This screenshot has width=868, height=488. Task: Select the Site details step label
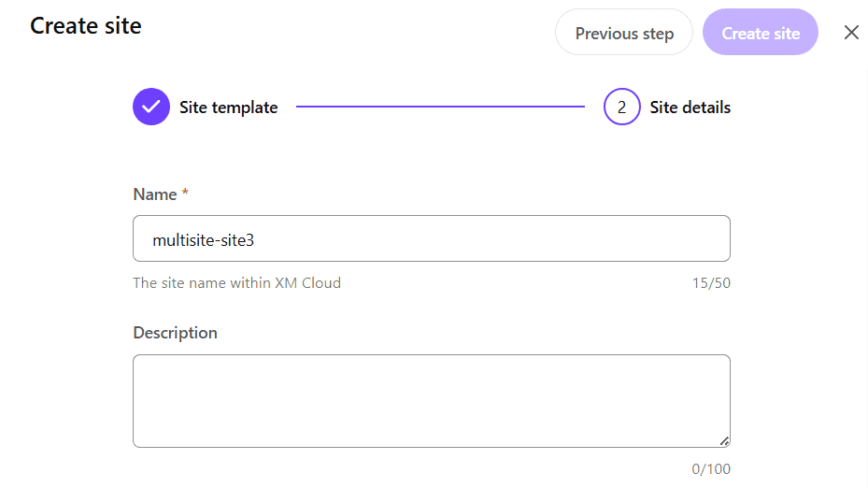(x=690, y=108)
